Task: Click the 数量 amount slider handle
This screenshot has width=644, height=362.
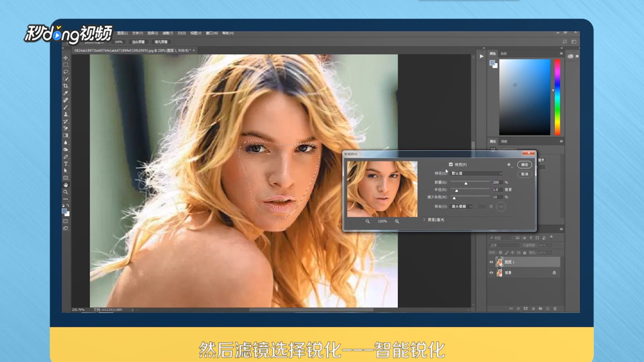Action: 466,183
